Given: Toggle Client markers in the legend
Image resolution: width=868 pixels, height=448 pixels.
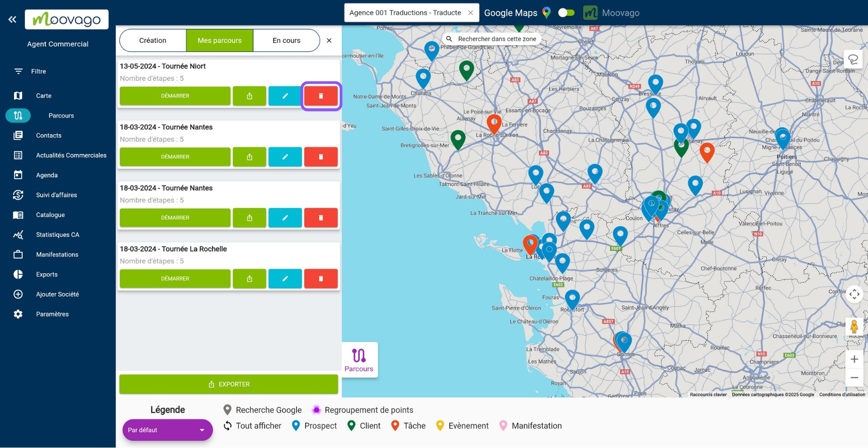Looking at the screenshot, I should pyautogui.click(x=363, y=425).
